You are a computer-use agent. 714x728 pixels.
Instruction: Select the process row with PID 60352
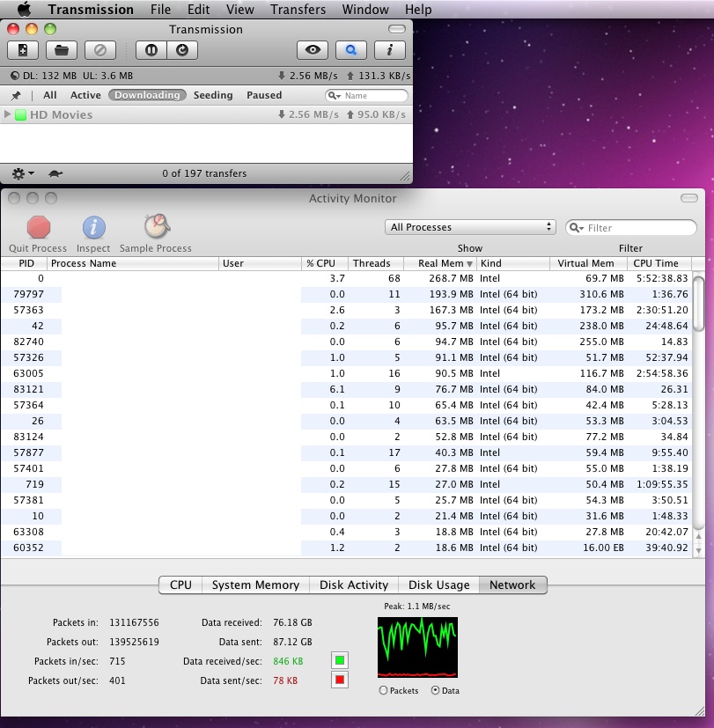tap(346, 548)
